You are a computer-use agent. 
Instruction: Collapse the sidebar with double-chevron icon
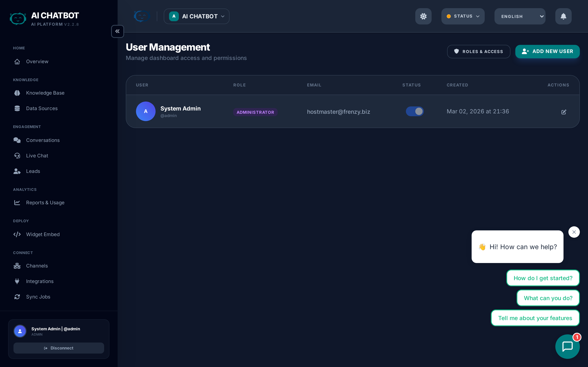coord(117,31)
